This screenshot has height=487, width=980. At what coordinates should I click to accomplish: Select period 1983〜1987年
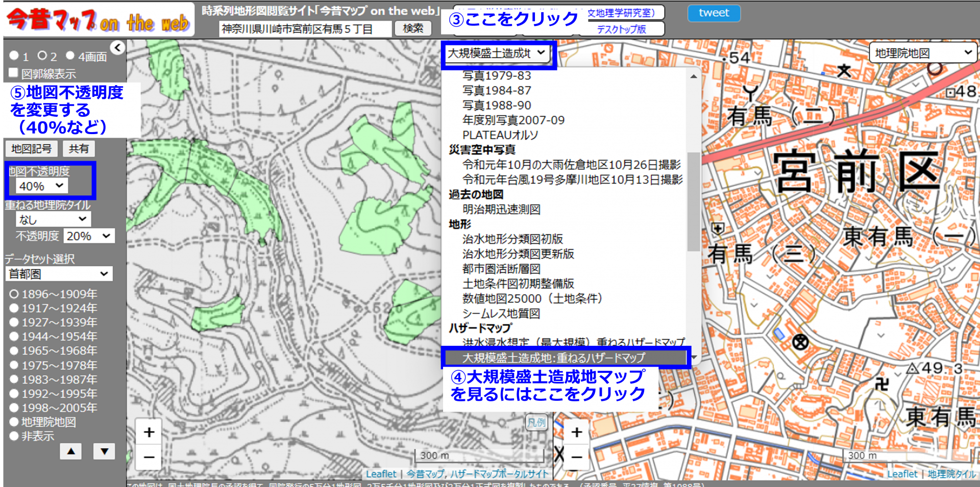[x=14, y=379]
